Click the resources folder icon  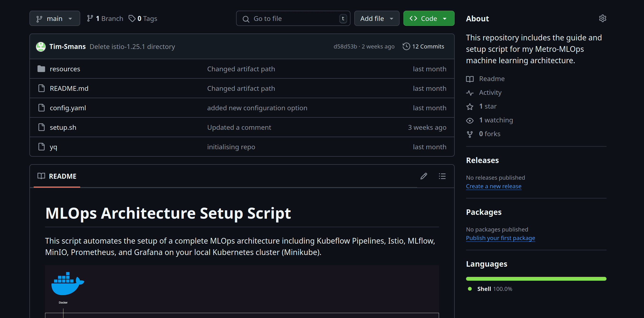tap(41, 69)
